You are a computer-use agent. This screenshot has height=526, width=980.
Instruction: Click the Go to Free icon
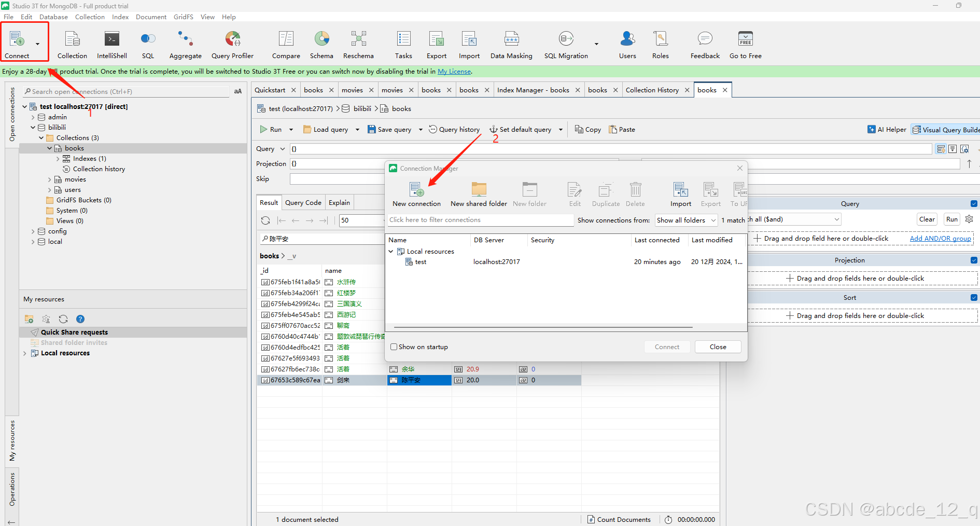coord(745,45)
